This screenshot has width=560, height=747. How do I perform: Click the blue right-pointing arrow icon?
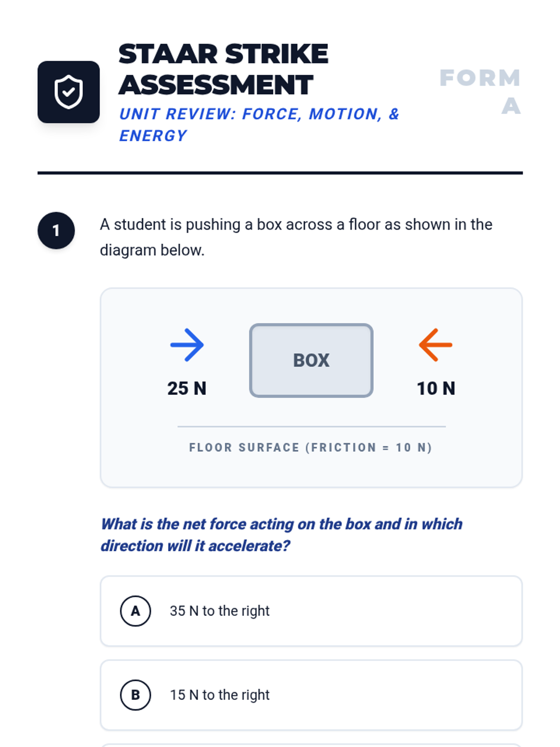pos(187,345)
